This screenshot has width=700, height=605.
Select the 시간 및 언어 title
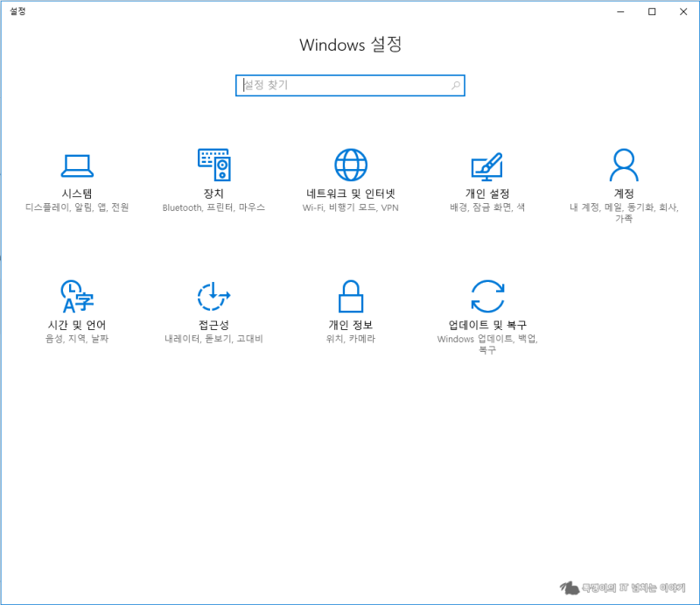(x=77, y=325)
